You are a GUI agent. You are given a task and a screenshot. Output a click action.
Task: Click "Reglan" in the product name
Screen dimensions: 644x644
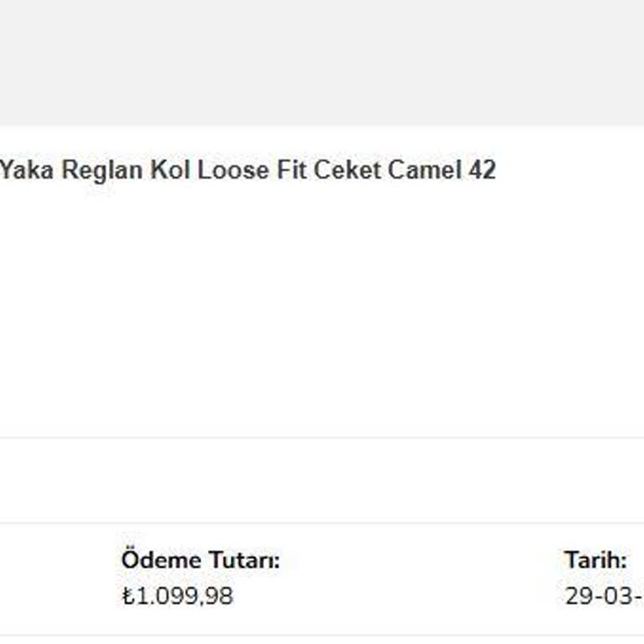coord(102,170)
